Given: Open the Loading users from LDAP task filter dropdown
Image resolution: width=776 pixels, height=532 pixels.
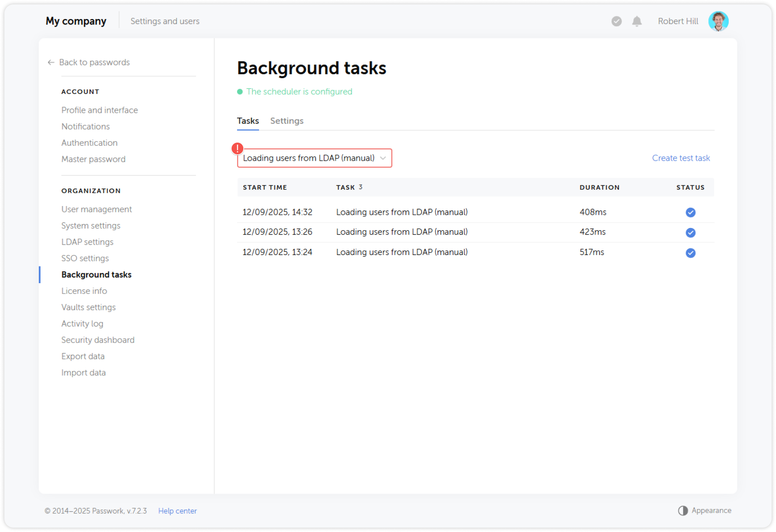Looking at the screenshot, I should (x=314, y=158).
